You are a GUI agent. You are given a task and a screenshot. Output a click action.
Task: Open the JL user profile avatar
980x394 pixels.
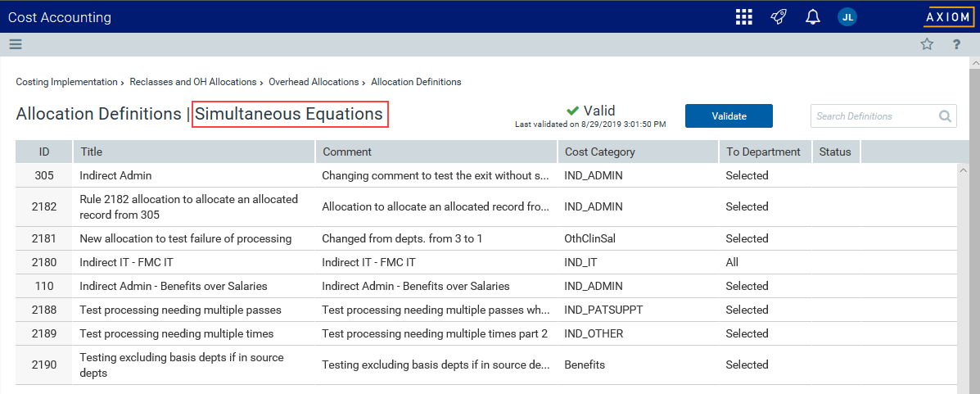pyautogui.click(x=847, y=17)
